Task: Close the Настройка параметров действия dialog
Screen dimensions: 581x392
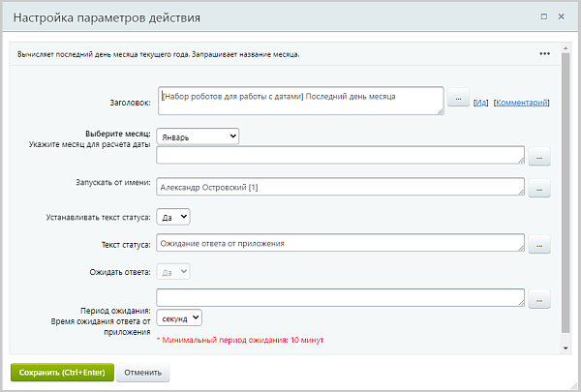Action: coord(562,16)
